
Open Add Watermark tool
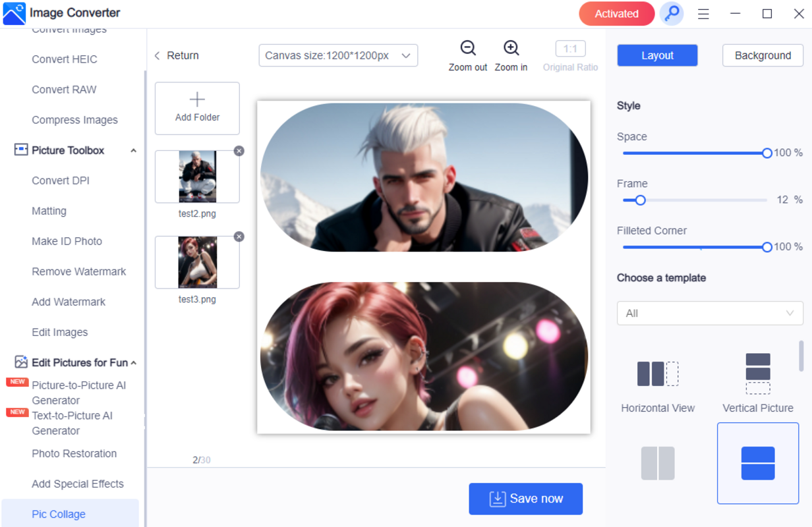pos(69,302)
